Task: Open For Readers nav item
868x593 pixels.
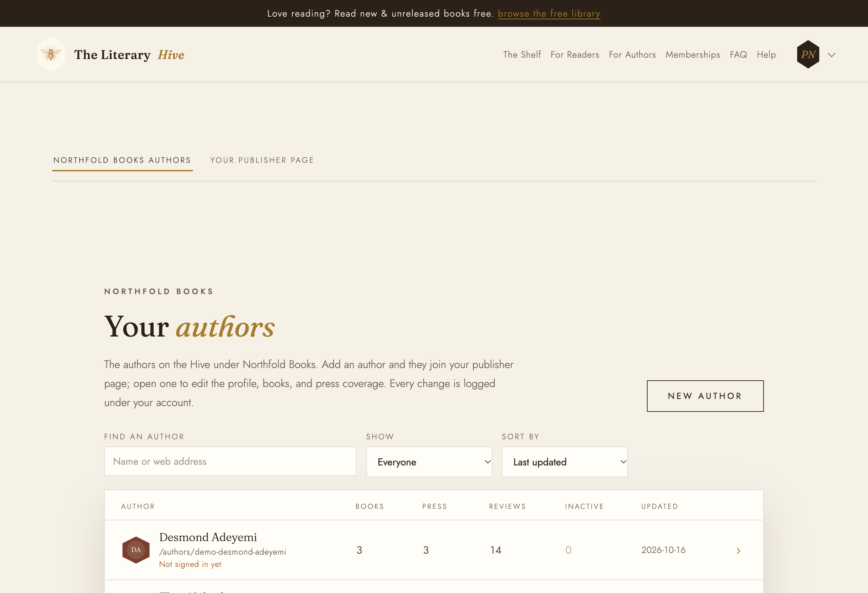Action: pos(574,55)
